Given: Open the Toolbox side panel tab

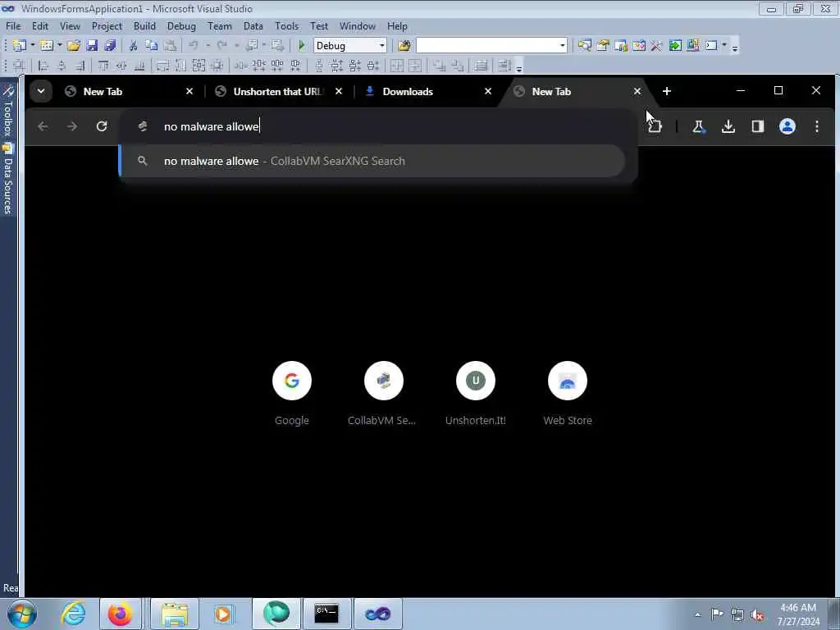Looking at the screenshot, I should (7, 110).
